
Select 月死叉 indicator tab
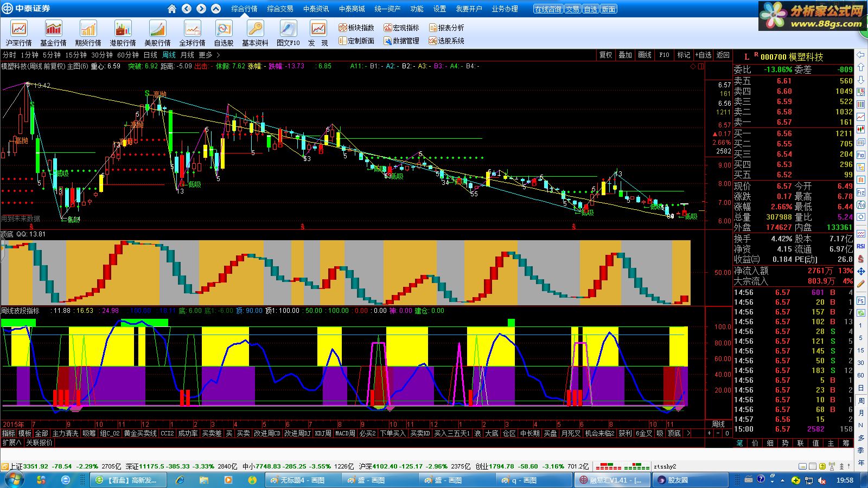pos(571,433)
